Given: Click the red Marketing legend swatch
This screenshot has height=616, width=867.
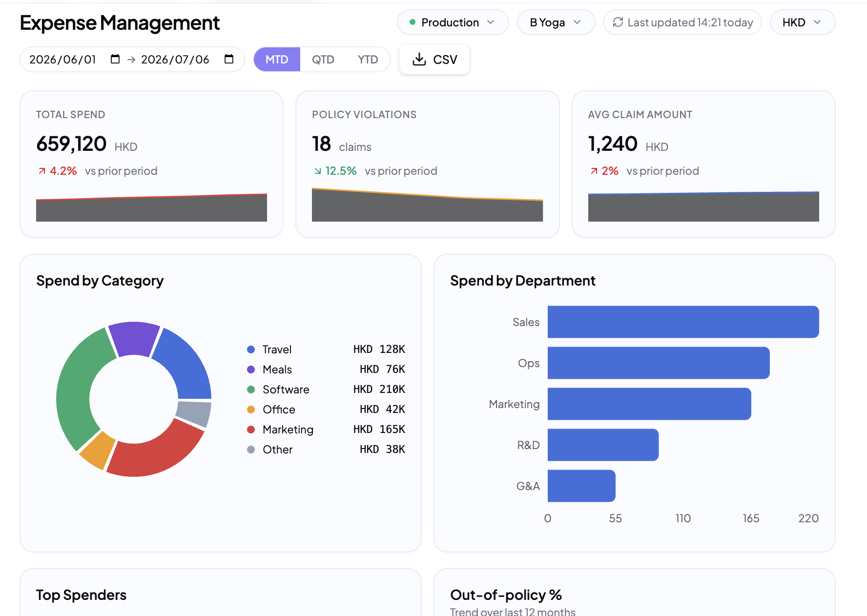Looking at the screenshot, I should click(x=251, y=430).
